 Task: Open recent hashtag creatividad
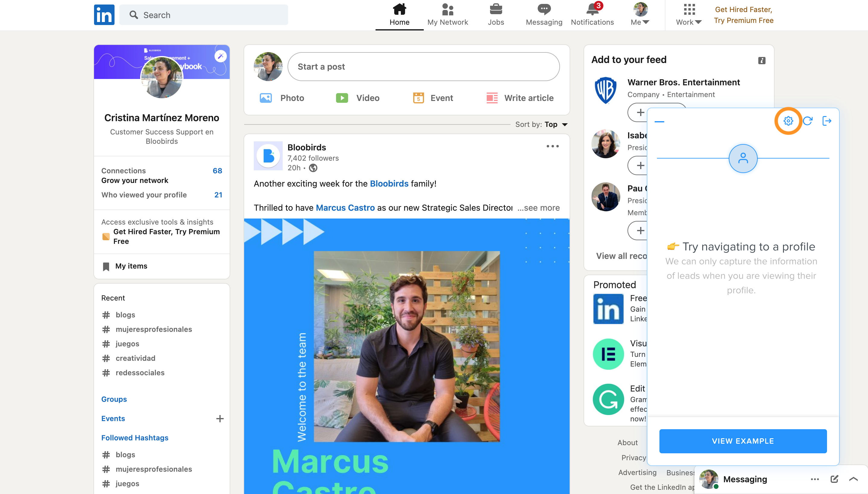click(129, 358)
